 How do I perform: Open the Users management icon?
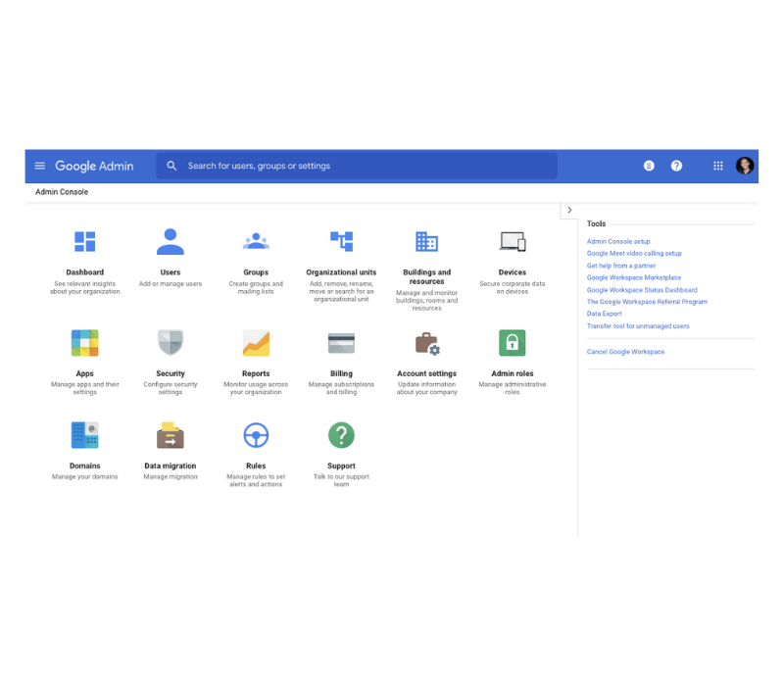point(171,241)
